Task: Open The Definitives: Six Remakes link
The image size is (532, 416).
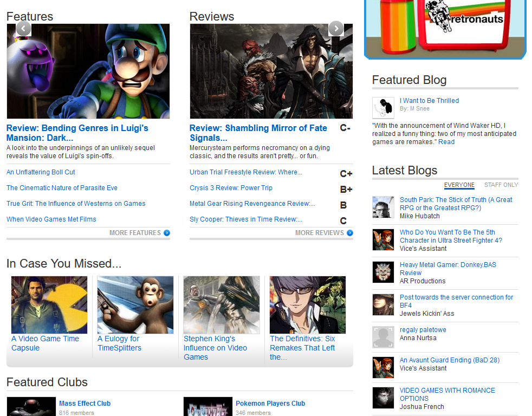Action: [x=302, y=348]
